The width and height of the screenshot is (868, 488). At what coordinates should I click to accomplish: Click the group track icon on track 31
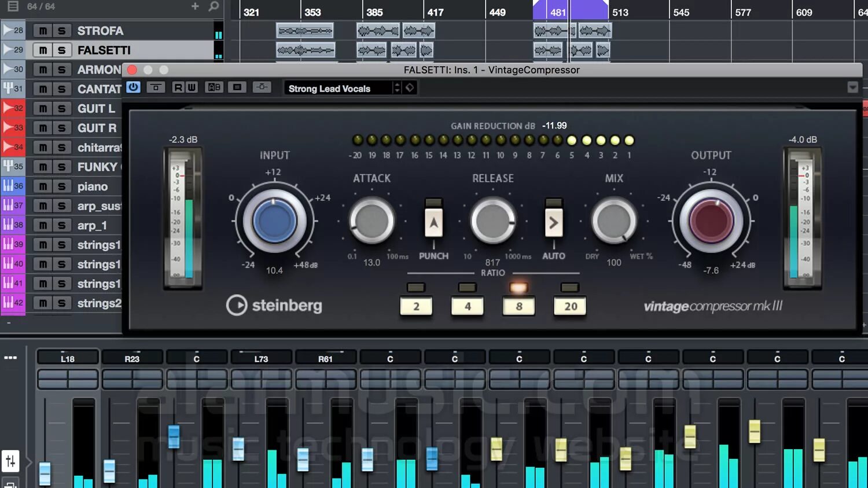(8, 89)
